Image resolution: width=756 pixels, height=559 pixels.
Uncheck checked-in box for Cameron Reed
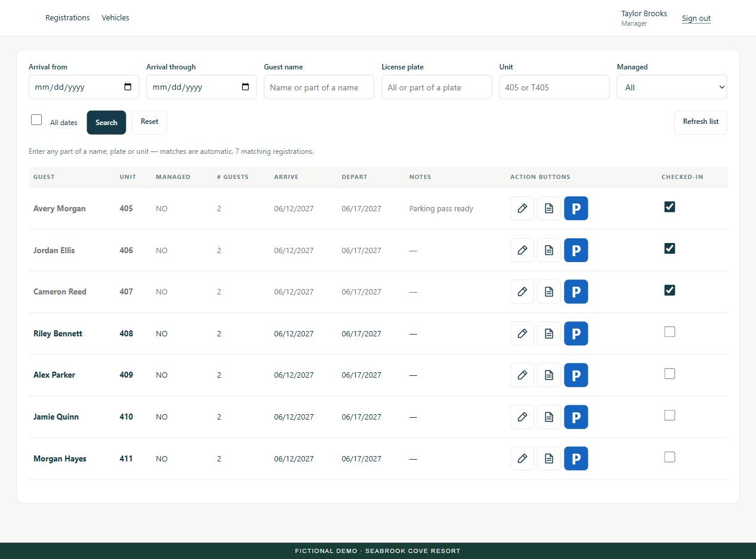[670, 290]
